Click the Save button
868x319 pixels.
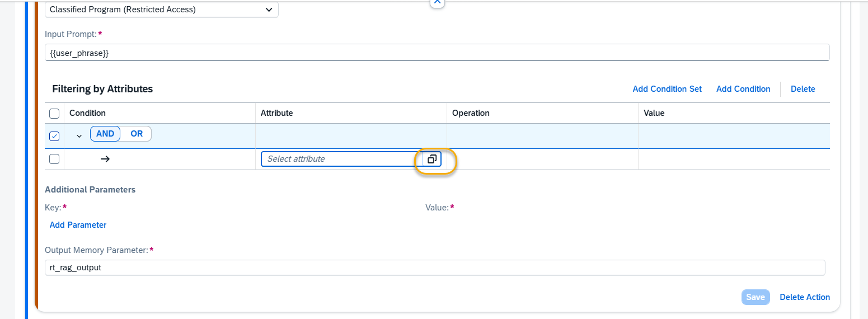tap(756, 297)
